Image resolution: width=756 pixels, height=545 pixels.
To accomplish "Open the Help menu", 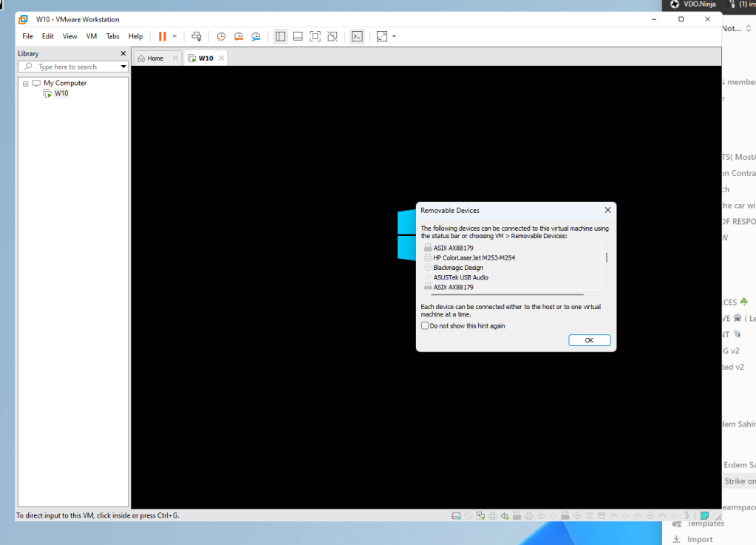I will tap(135, 36).
